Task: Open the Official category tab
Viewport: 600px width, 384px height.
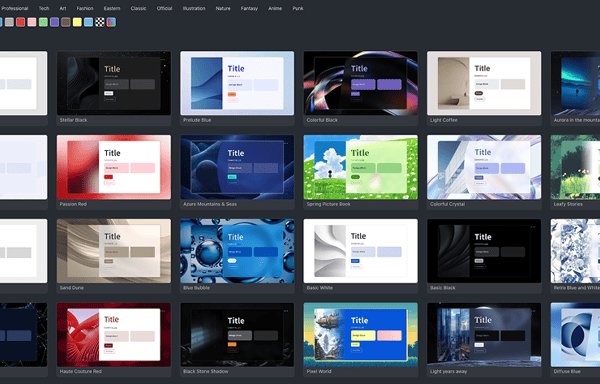Action: pos(164,8)
